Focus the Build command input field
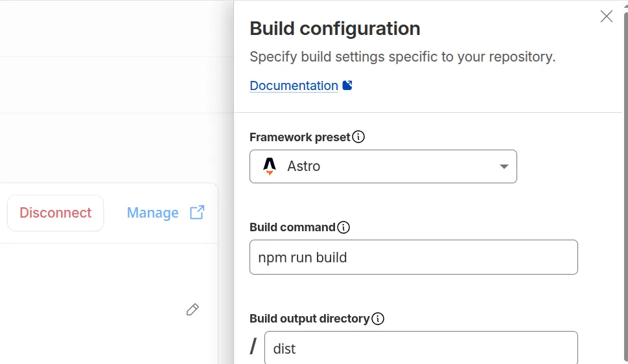The image size is (628, 364). pos(413,257)
